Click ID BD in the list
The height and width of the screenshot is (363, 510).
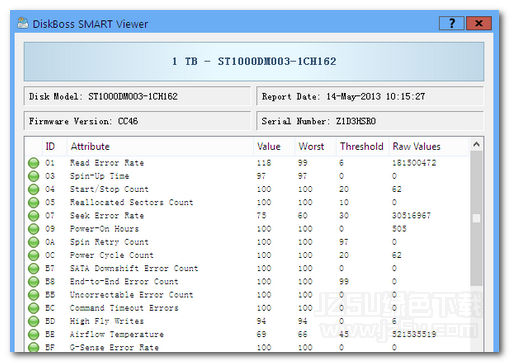coord(50,321)
